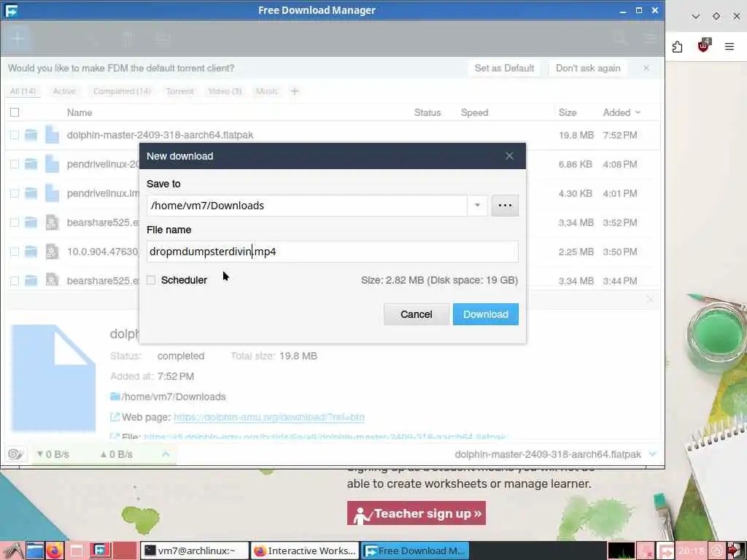Check the dolphin-master flatpak row checkbox
The image size is (747, 560).
coord(15,135)
